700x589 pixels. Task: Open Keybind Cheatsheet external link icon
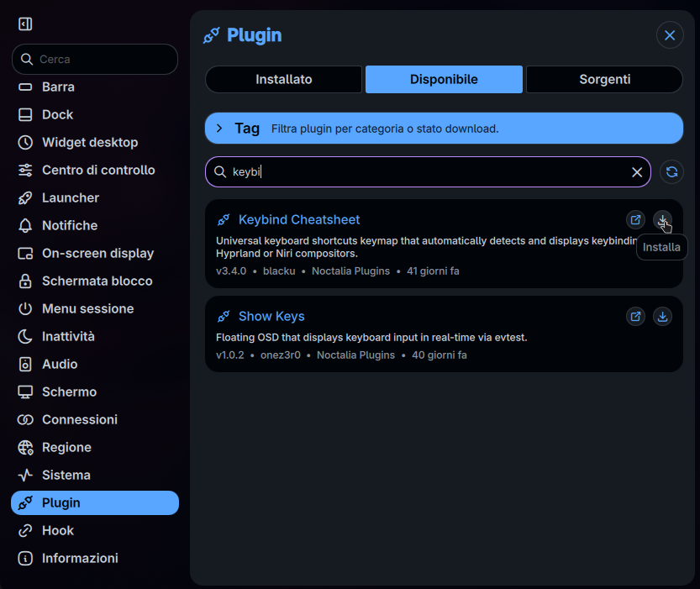click(x=635, y=220)
